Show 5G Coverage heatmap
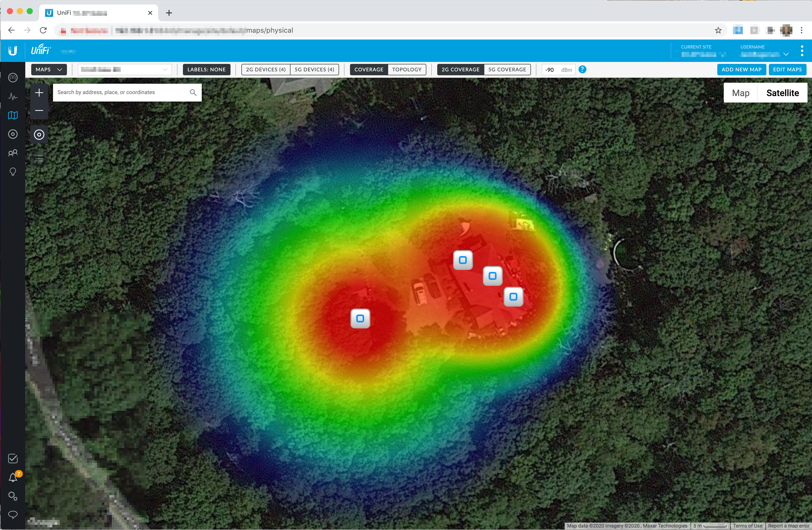 click(507, 70)
